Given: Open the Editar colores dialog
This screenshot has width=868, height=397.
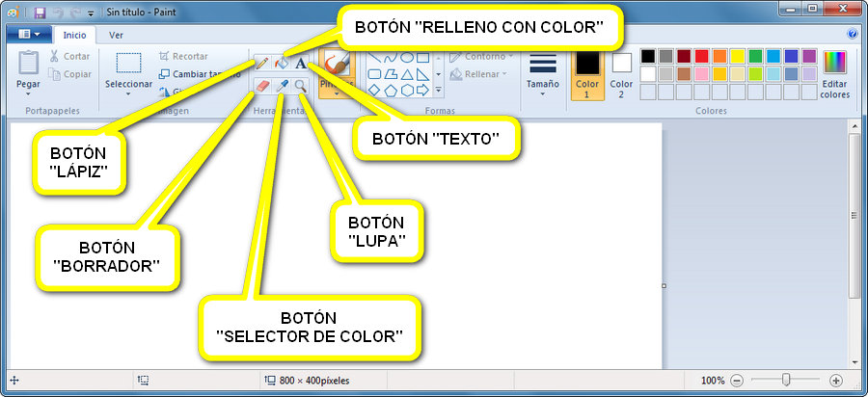Looking at the screenshot, I should (x=834, y=74).
